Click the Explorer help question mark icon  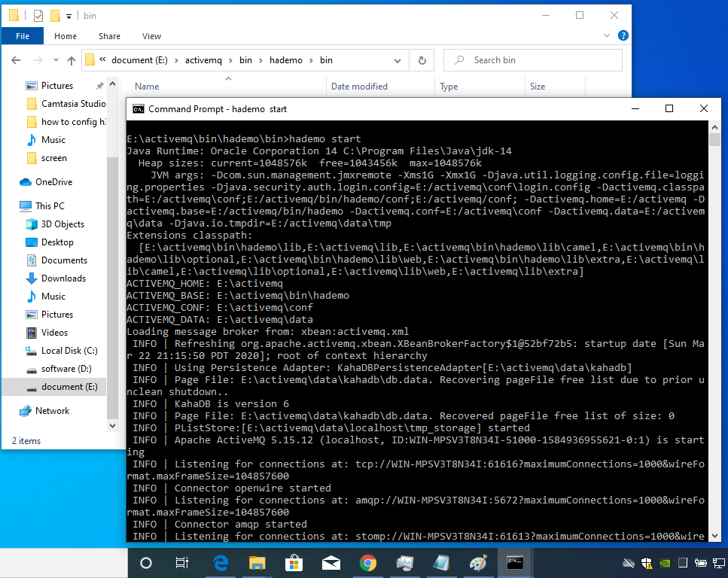click(x=623, y=35)
